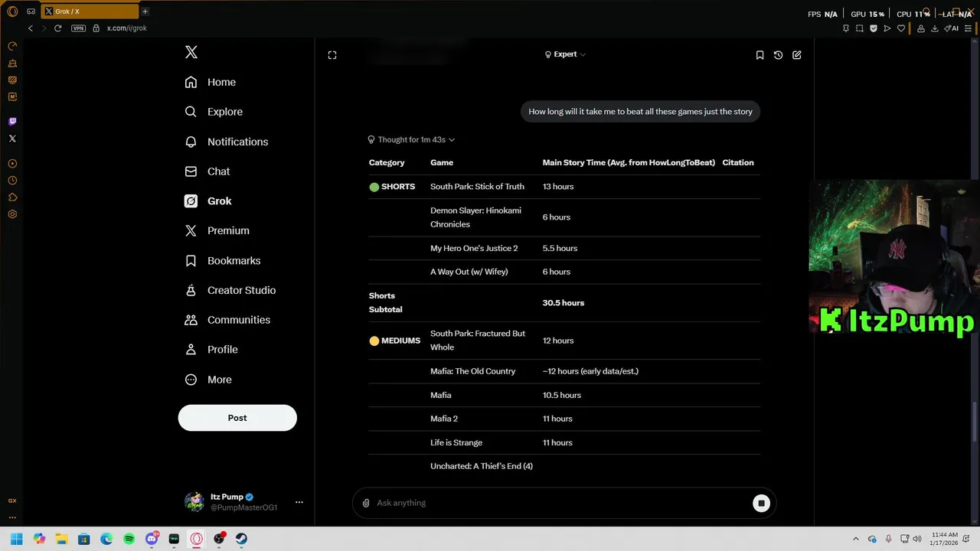Start a new Grok chat
980x551 pixels.
(x=797, y=55)
